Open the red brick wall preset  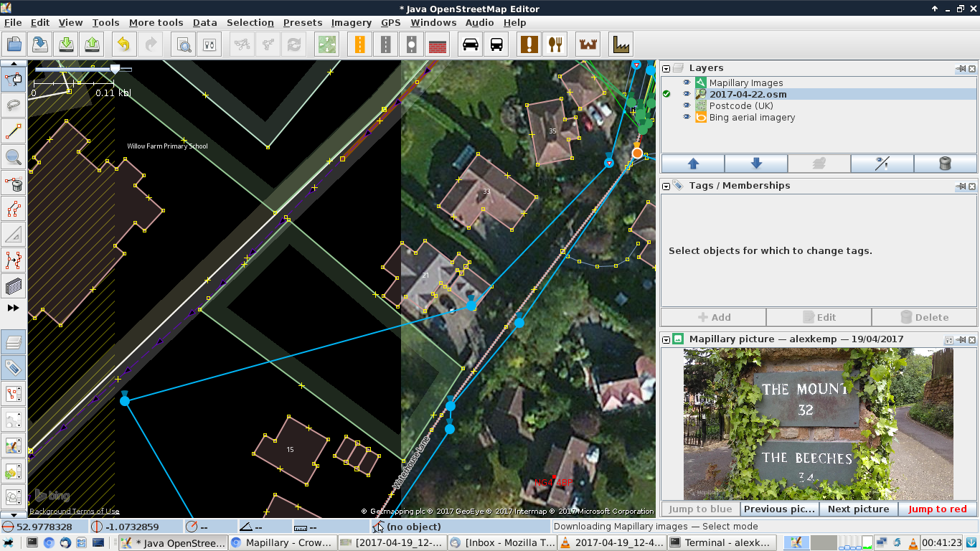[438, 44]
